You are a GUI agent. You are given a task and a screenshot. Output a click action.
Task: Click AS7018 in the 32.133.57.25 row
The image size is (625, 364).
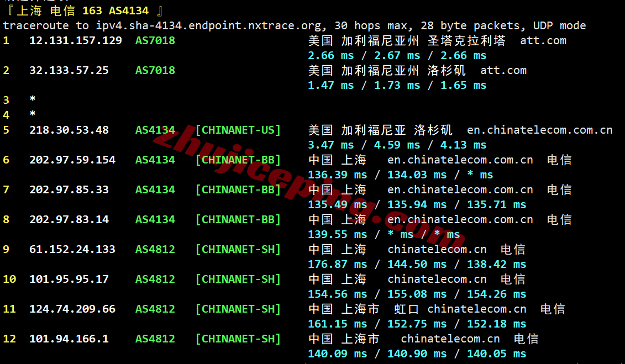pyautogui.click(x=155, y=71)
